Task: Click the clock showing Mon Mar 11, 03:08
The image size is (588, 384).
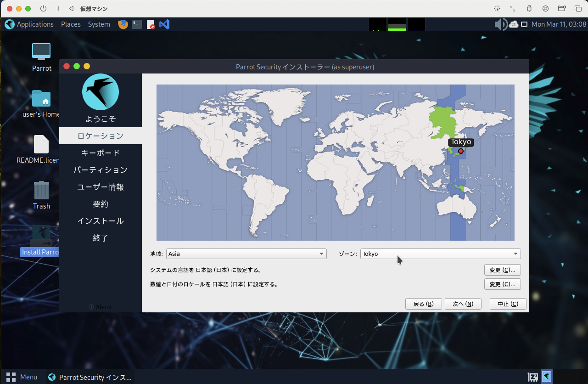Action: click(x=559, y=24)
